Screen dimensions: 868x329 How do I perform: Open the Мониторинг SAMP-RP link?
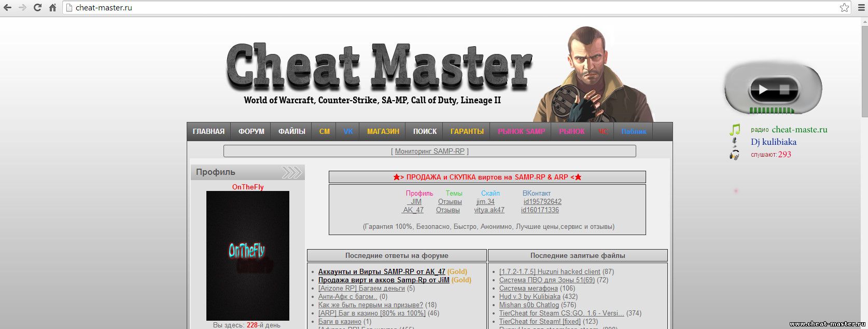tap(429, 151)
